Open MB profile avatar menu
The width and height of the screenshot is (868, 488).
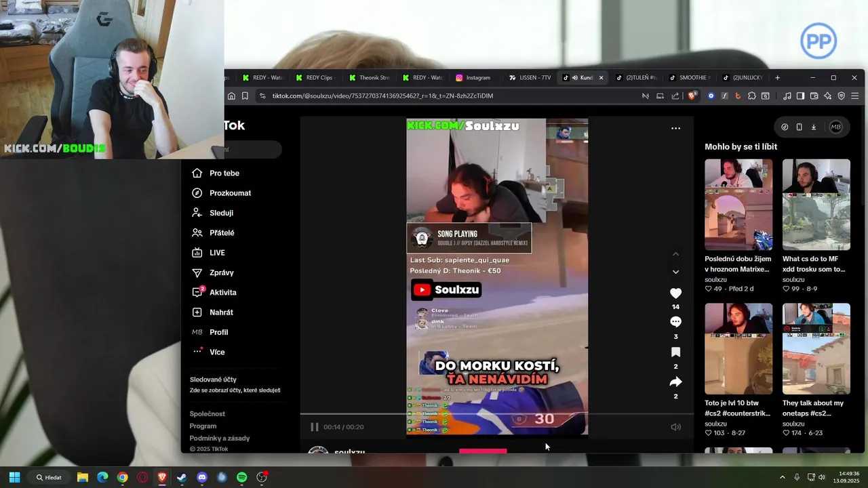pyautogui.click(x=835, y=127)
